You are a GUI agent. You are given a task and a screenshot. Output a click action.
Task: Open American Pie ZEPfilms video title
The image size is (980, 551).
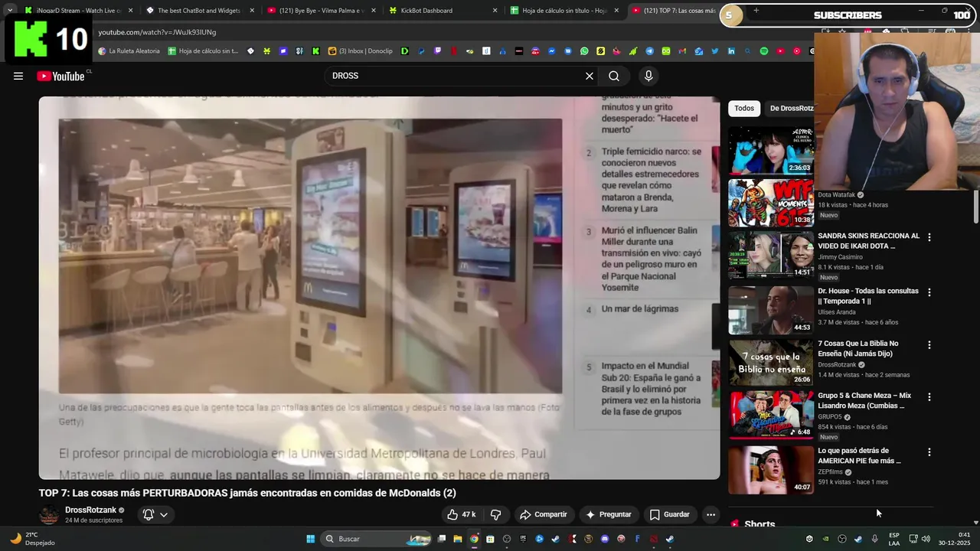859,455
